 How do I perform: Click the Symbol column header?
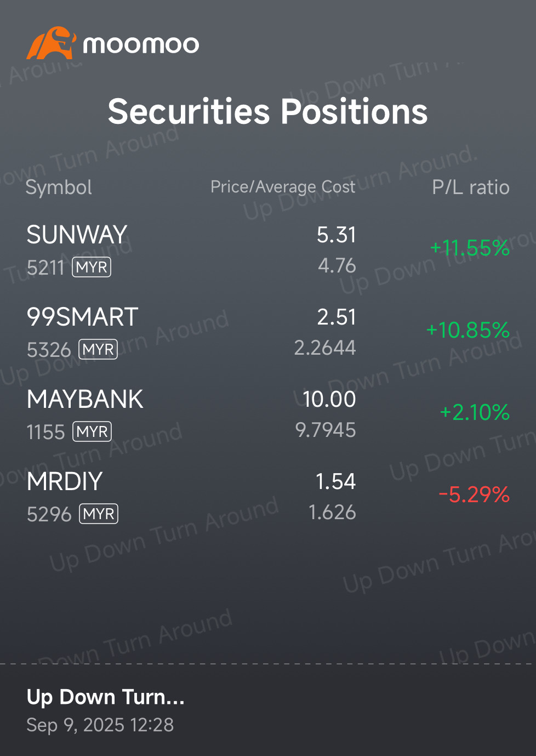coord(59,187)
